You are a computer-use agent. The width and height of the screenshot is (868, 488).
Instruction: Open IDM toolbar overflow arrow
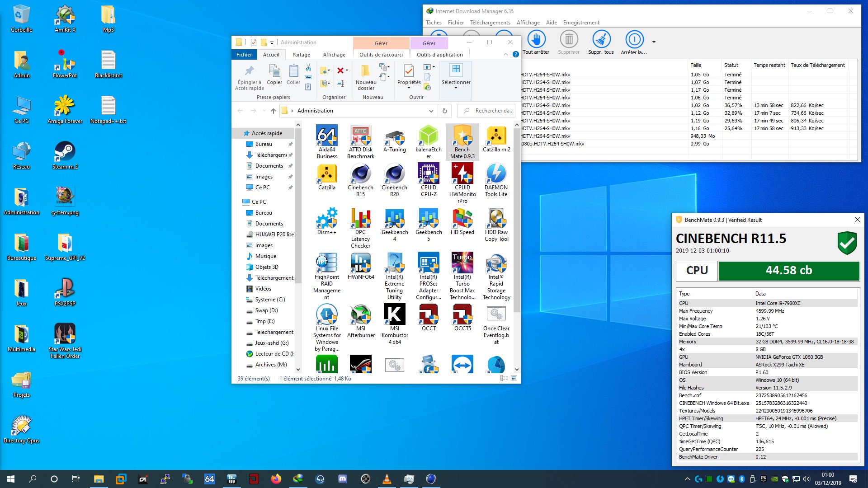coord(654,42)
